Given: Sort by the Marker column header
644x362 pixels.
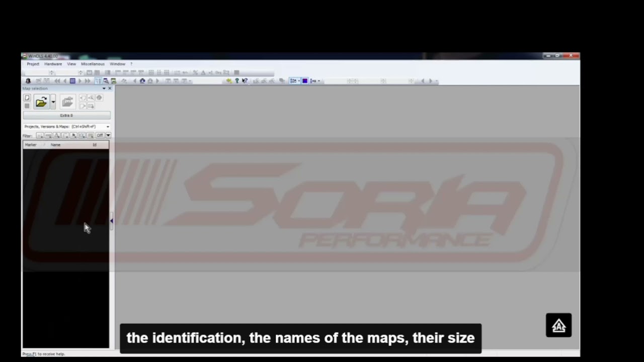Looking at the screenshot, I should coord(31,145).
